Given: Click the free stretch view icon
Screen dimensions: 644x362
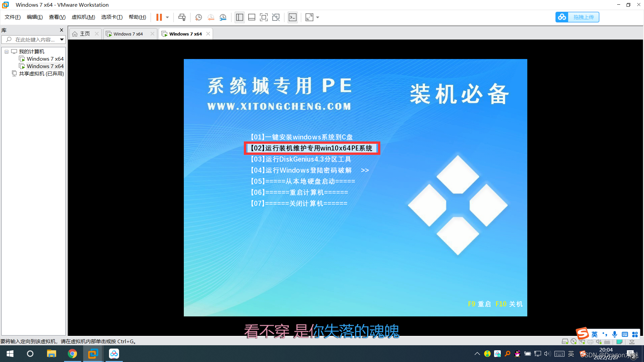Looking at the screenshot, I should pos(309,17).
